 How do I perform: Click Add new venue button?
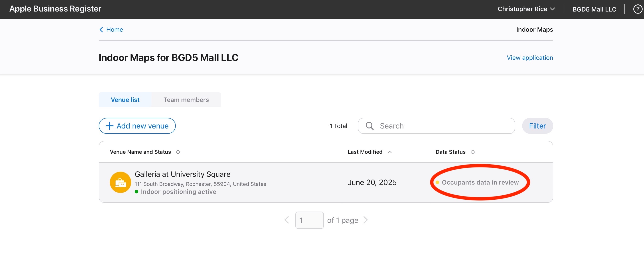click(x=137, y=126)
